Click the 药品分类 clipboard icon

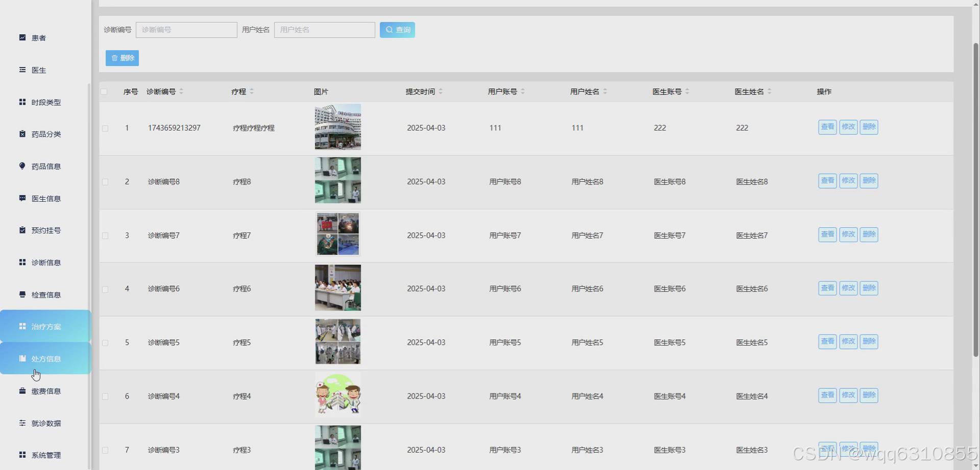22,133
